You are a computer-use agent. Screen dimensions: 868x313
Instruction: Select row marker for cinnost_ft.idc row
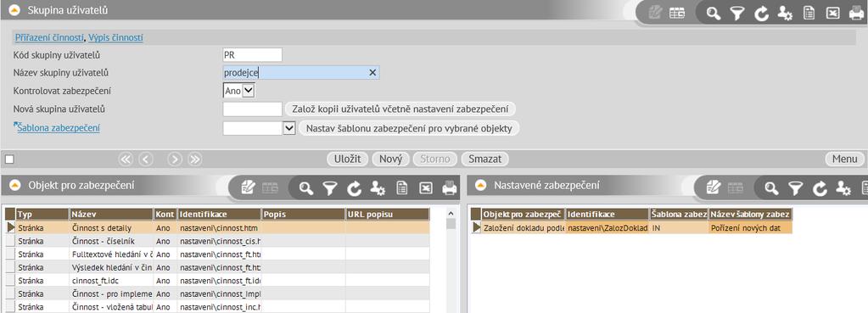click(x=10, y=281)
